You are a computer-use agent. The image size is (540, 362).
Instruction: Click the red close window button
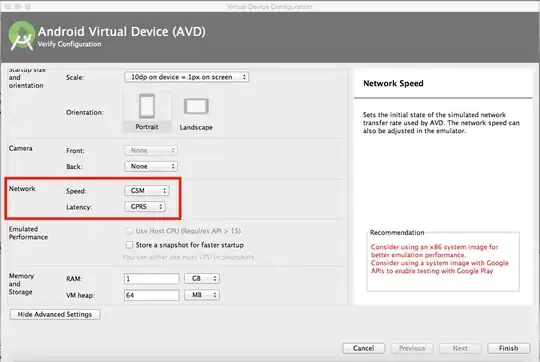[x=8, y=7]
